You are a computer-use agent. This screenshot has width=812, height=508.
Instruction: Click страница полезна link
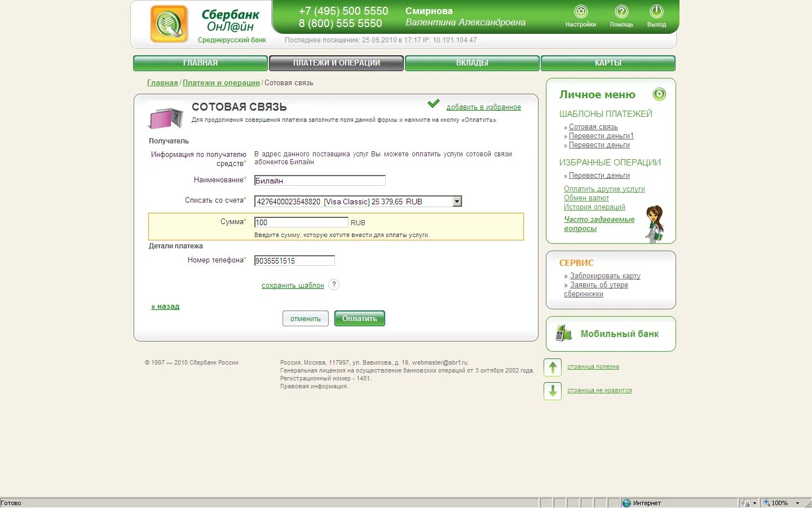point(593,367)
